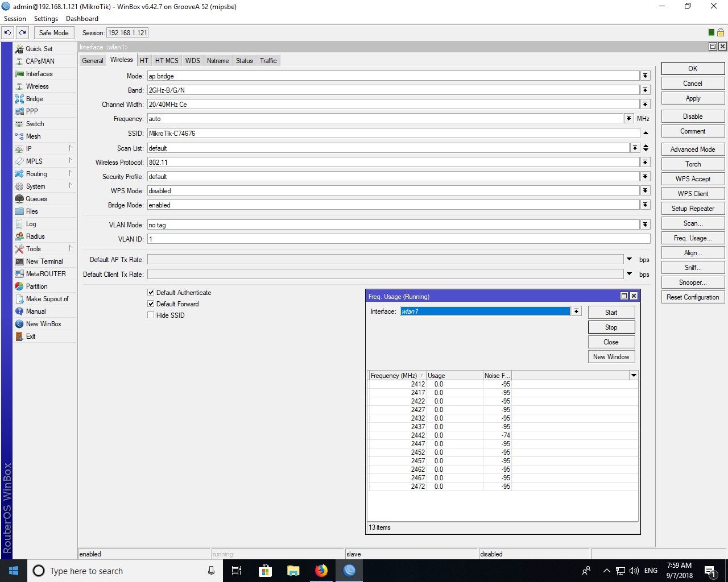Toggle Default Authenticate checkbox
This screenshot has height=582, width=728.
(x=151, y=293)
